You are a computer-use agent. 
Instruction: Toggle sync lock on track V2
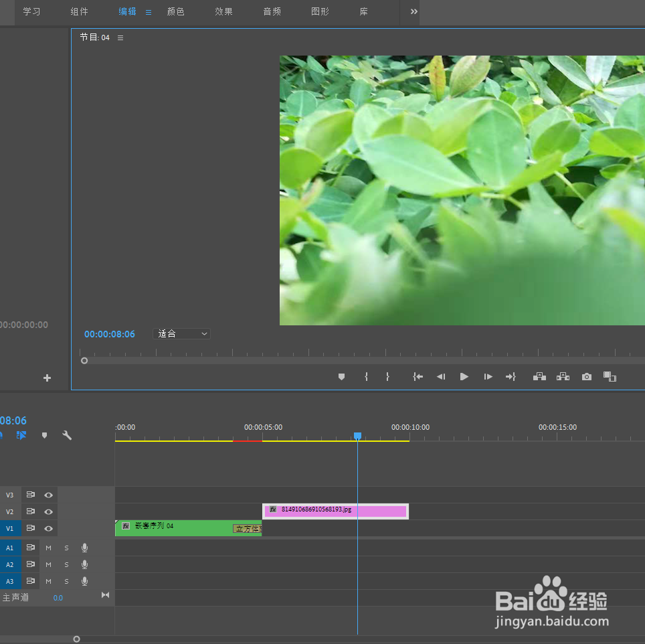click(30, 511)
